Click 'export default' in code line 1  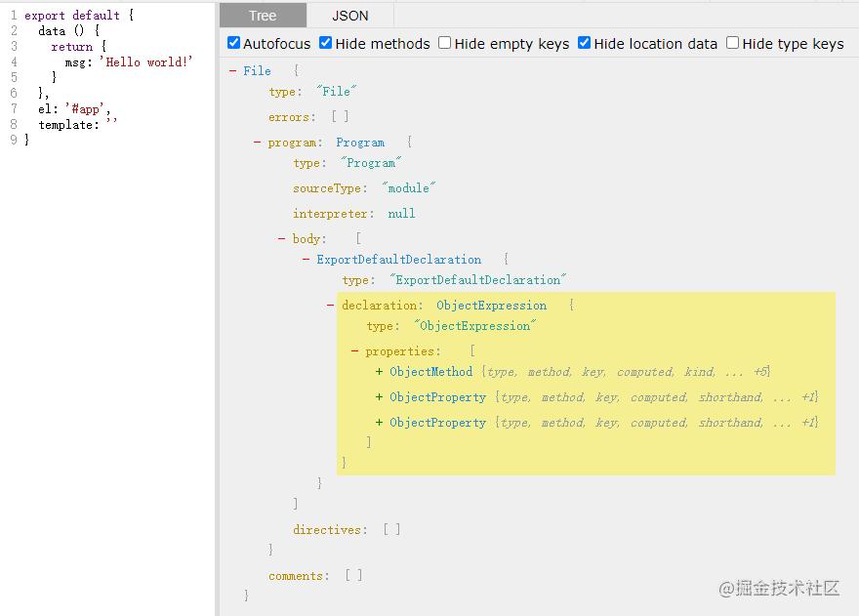(72, 16)
